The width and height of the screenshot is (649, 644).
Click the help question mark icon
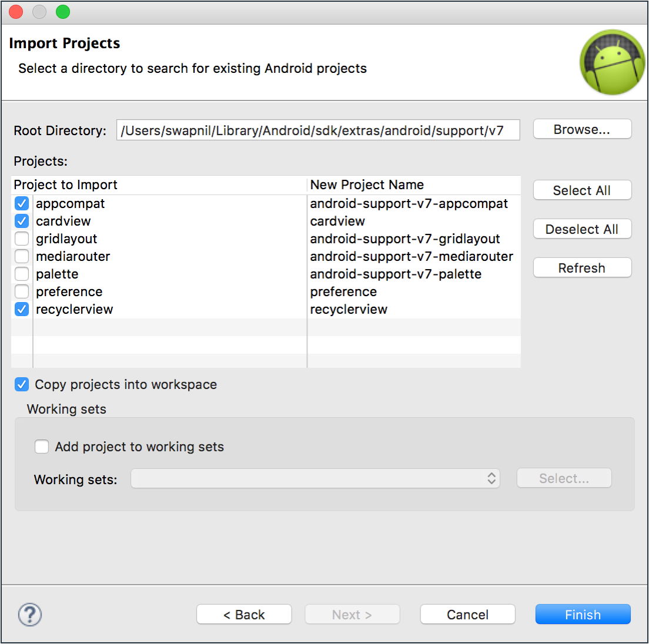tap(29, 615)
